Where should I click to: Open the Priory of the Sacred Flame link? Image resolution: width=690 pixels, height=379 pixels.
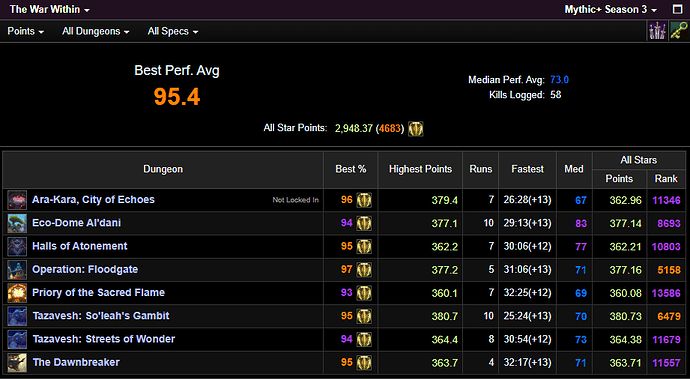[99, 292]
